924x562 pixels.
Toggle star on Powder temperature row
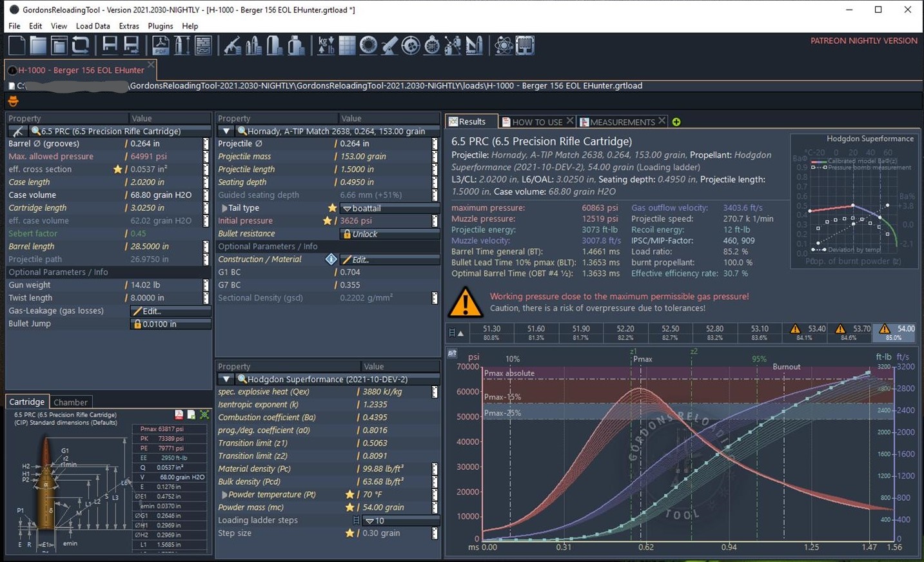tap(349, 494)
